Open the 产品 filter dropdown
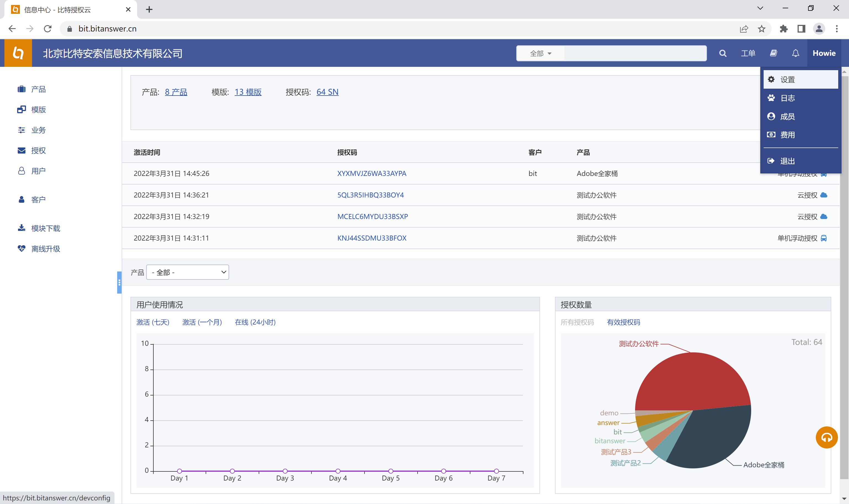The image size is (849, 504). pos(187,272)
